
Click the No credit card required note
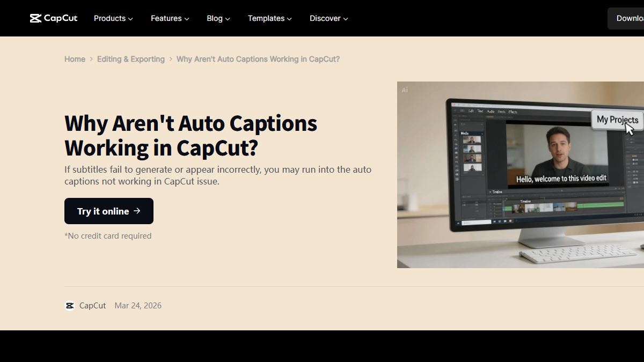point(108,236)
